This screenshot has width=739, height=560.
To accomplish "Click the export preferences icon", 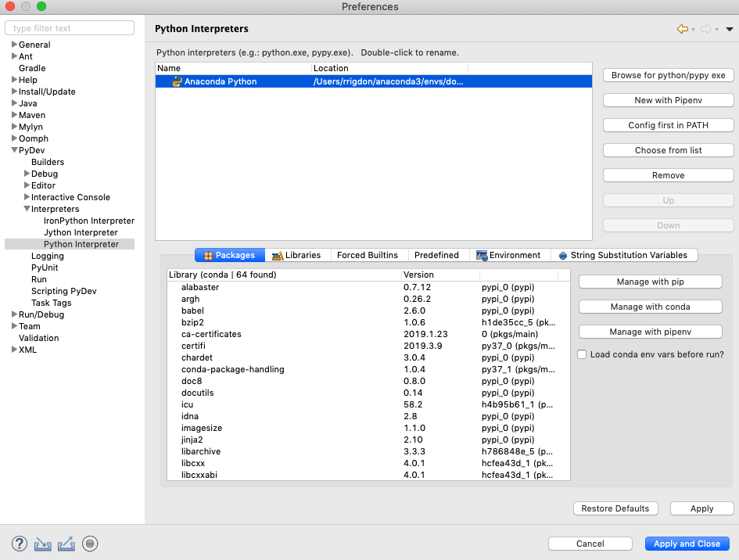I will pyautogui.click(x=66, y=544).
